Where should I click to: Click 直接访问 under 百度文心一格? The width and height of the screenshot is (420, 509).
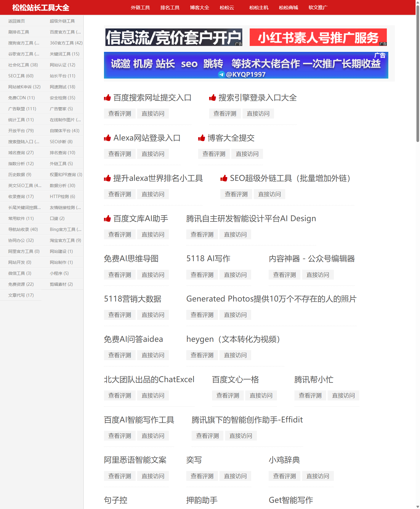coord(261,395)
